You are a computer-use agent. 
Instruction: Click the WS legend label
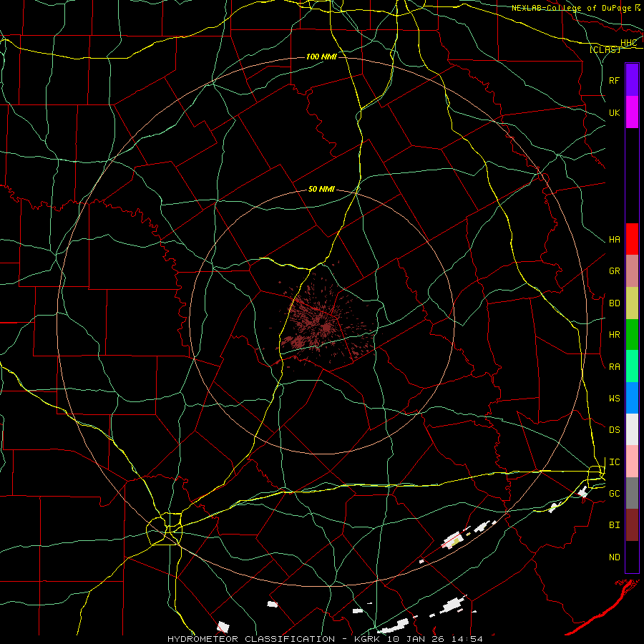click(x=614, y=399)
